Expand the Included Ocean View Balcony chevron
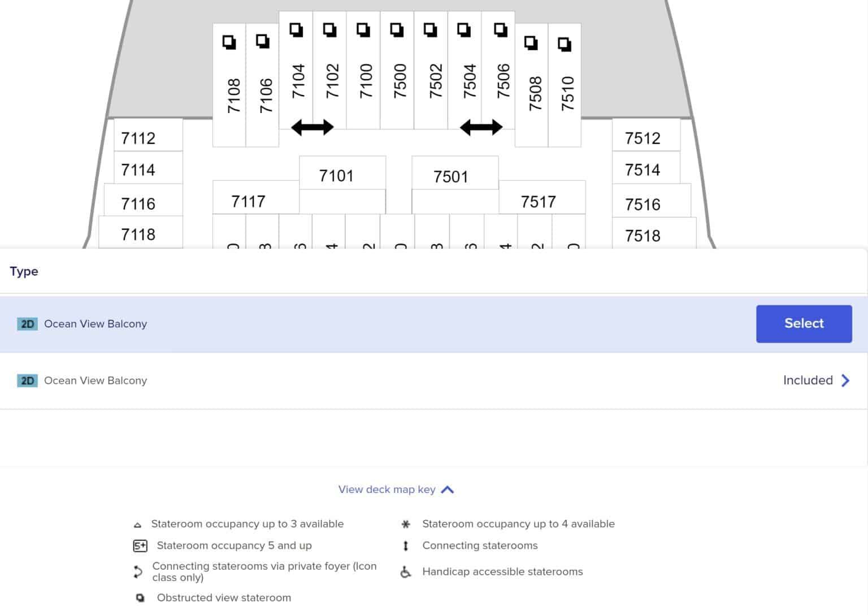868x615 pixels. click(845, 380)
